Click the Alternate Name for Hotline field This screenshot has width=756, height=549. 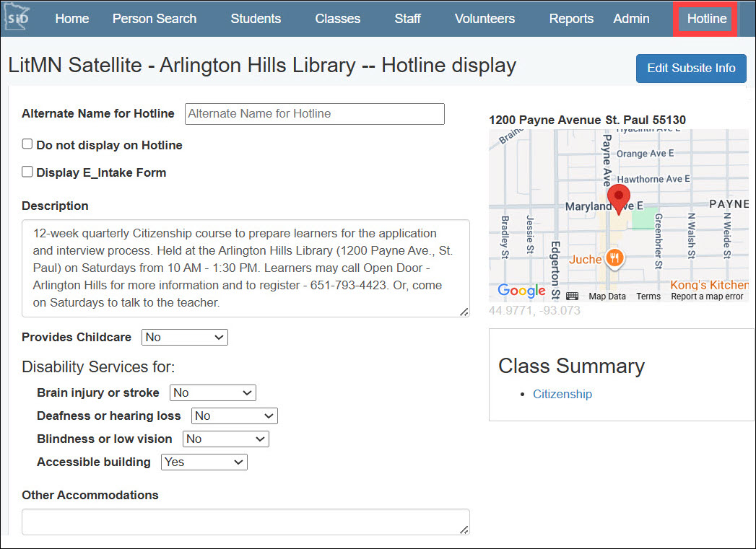coord(314,113)
